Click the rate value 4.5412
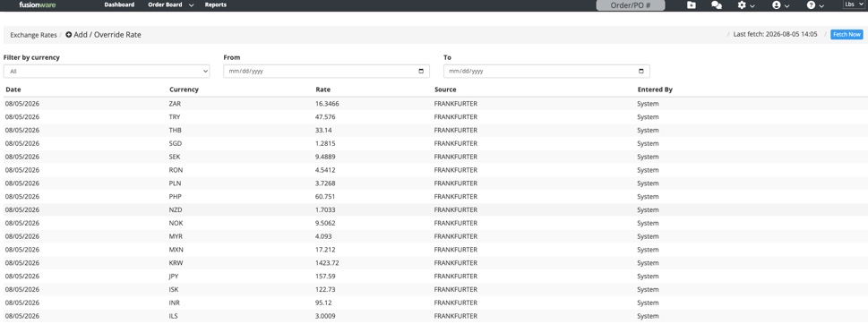868x324 pixels. click(x=325, y=170)
